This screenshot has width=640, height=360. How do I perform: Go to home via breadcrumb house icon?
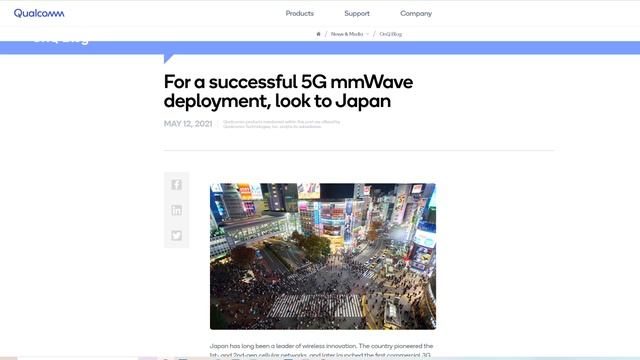[x=318, y=34]
